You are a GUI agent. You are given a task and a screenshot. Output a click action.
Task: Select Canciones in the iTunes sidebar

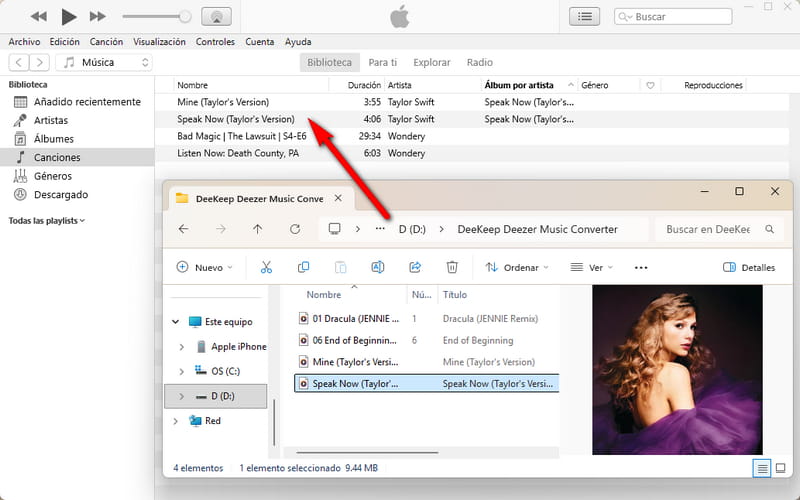(x=77, y=157)
